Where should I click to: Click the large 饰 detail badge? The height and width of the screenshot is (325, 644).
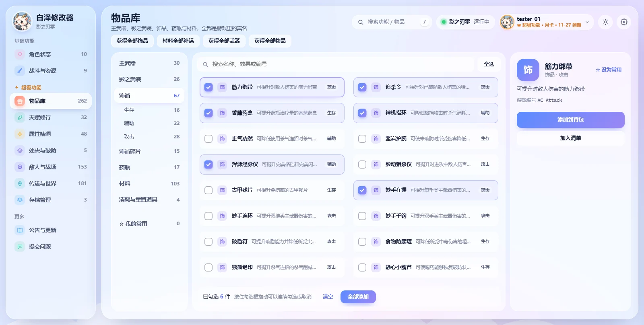coord(528,70)
